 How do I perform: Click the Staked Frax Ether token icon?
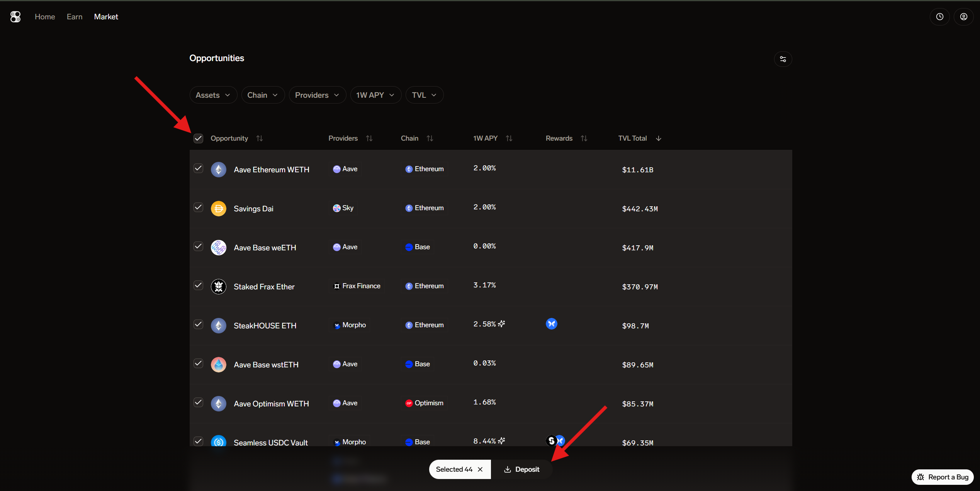click(218, 287)
